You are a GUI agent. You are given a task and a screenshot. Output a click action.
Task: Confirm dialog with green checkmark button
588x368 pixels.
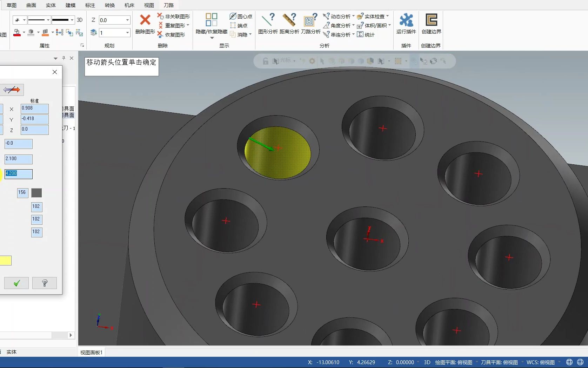point(16,283)
